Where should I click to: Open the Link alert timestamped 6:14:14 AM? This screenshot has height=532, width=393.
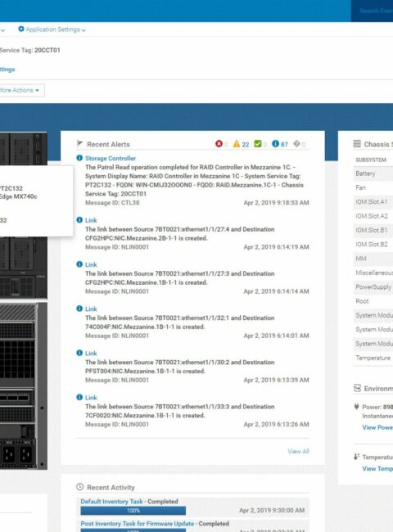click(x=91, y=264)
